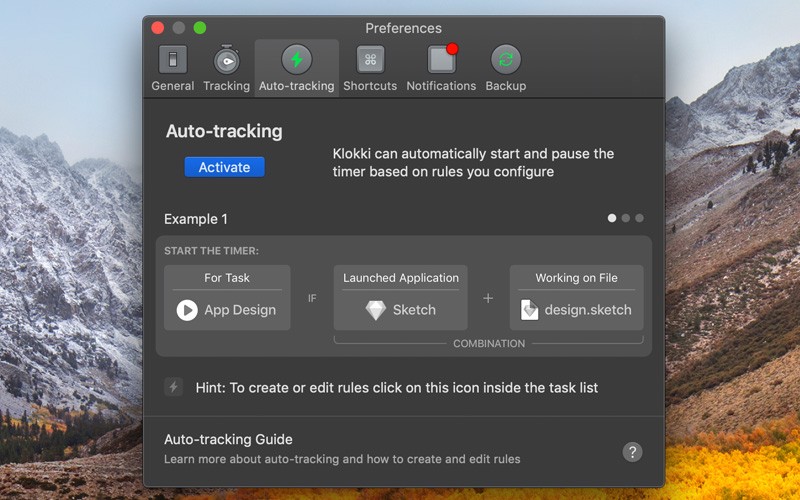Click the 'Working on File' card header
This screenshot has width=800, height=500.
577,278
